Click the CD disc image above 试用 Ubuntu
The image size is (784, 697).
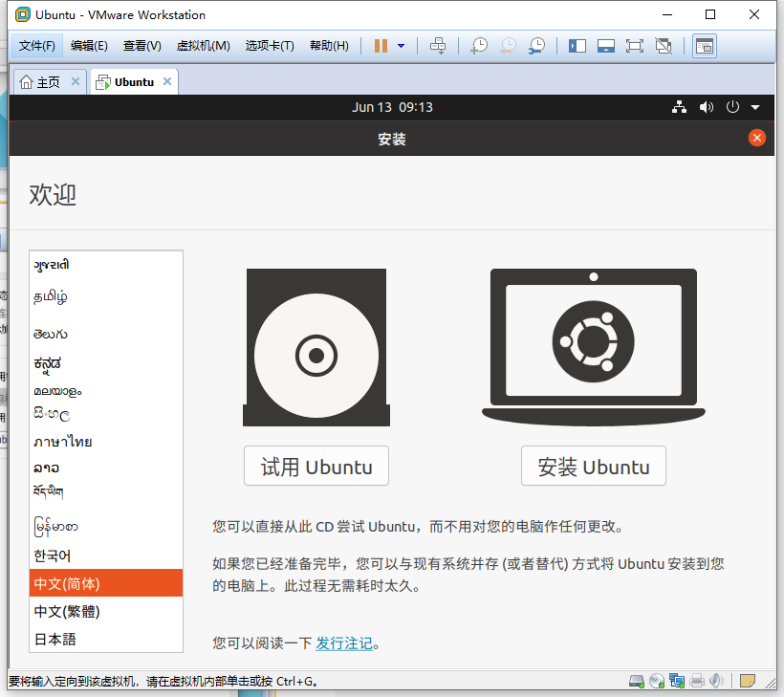(x=316, y=347)
